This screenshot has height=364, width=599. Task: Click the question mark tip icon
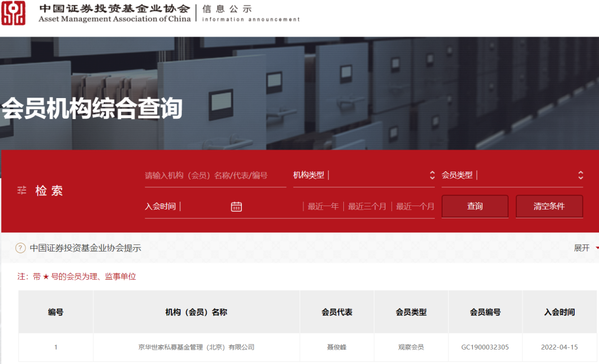21,248
